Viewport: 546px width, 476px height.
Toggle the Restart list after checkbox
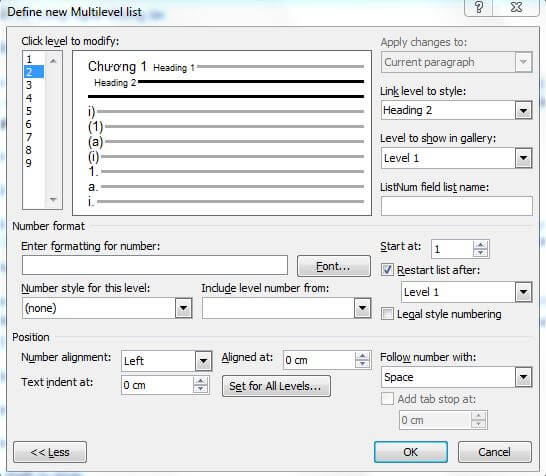click(387, 270)
